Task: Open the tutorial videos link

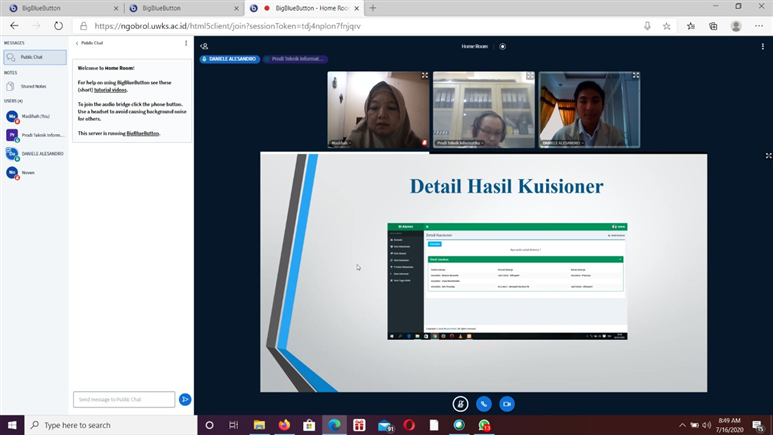Action: coord(110,90)
